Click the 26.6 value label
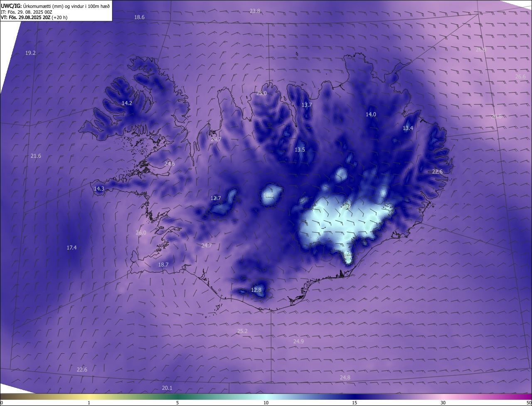The height and width of the screenshot is (406, 532). [520, 77]
